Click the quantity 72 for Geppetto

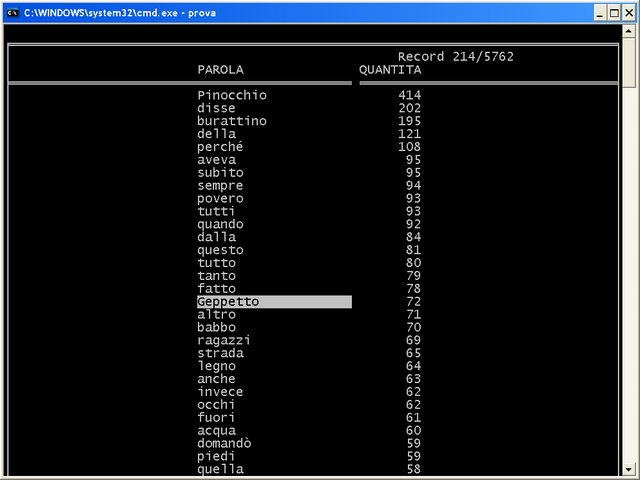(x=413, y=302)
